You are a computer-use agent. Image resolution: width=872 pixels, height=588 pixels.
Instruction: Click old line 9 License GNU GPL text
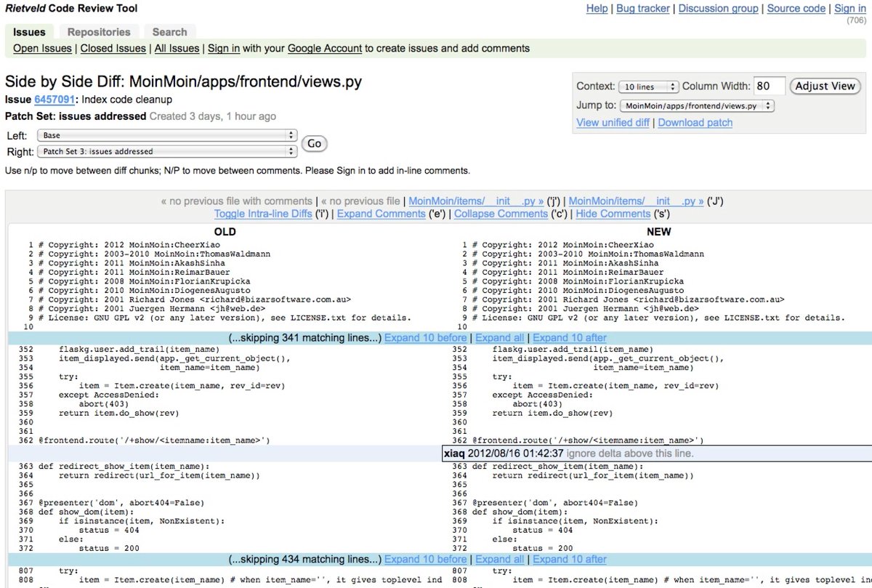pyautogui.click(x=225, y=318)
